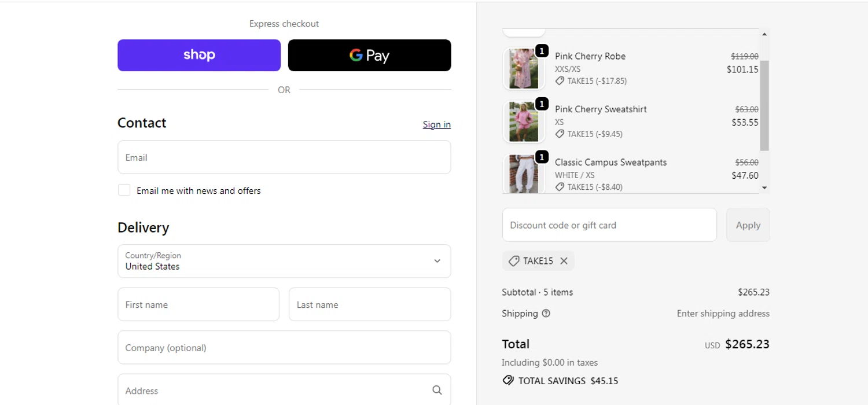Click the Last name field
The image size is (868, 405).
370,304
